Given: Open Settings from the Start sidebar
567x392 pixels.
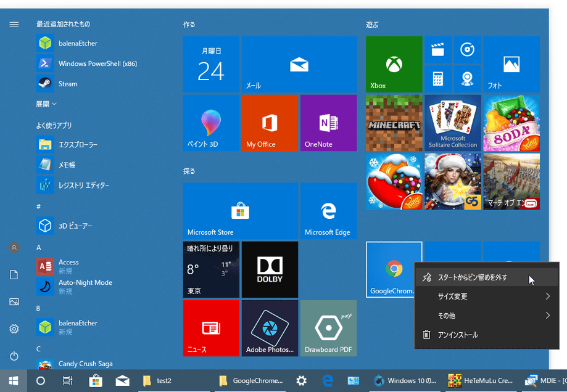Looking at the screenshot, I should tap(14, 329).
